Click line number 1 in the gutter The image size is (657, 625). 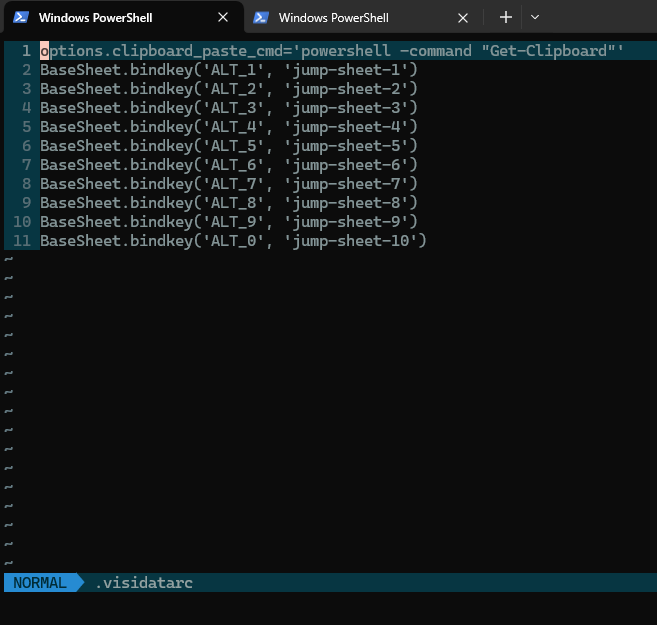[26, 51]
